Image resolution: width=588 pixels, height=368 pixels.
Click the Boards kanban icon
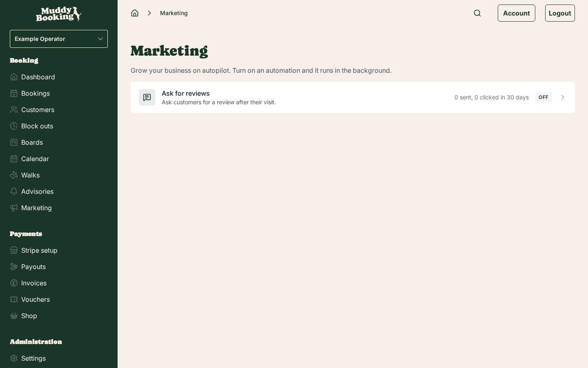pyautogui.click(x=14, y=142)
